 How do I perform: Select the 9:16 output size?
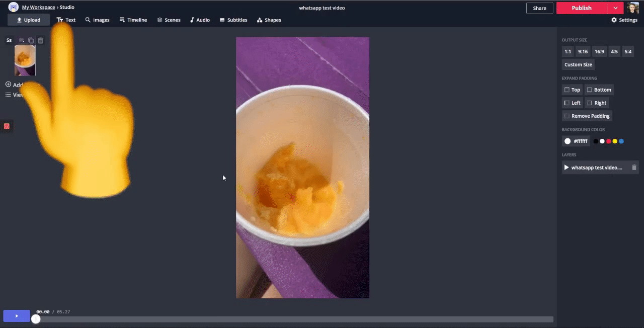click(583, 51)
